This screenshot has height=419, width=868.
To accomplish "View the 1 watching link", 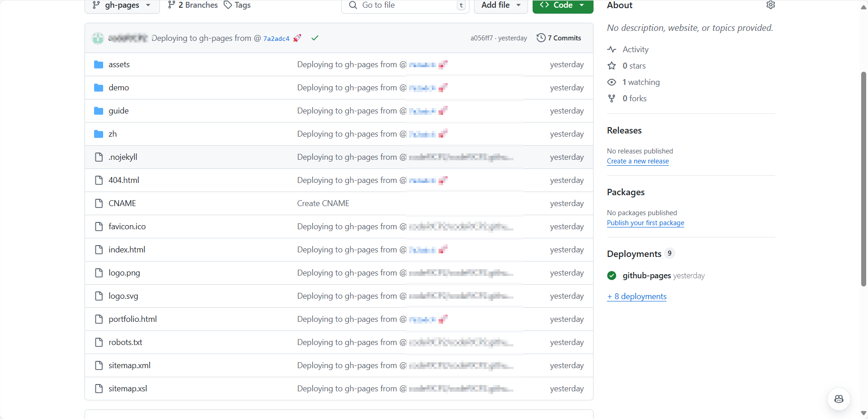I will tap(641, 82).
